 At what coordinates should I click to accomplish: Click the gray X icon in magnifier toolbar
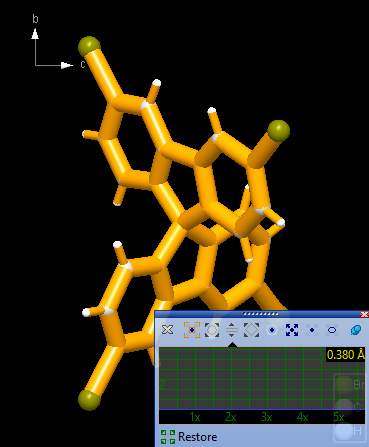[167, 330]
